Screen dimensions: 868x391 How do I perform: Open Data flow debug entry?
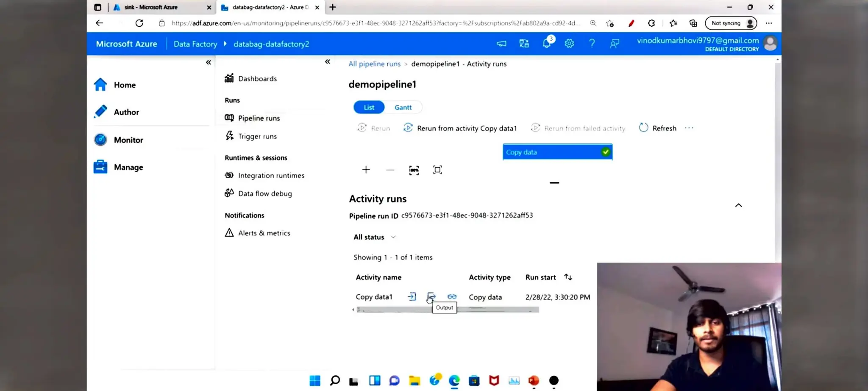pos(258,193)
